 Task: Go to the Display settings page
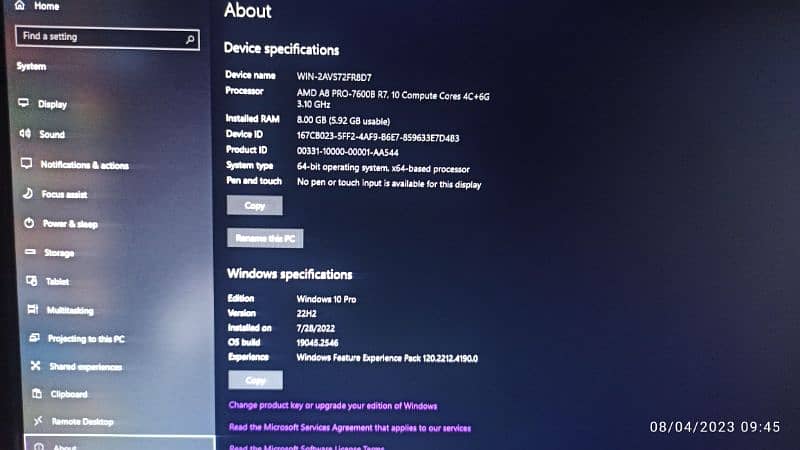click(52, 104)
